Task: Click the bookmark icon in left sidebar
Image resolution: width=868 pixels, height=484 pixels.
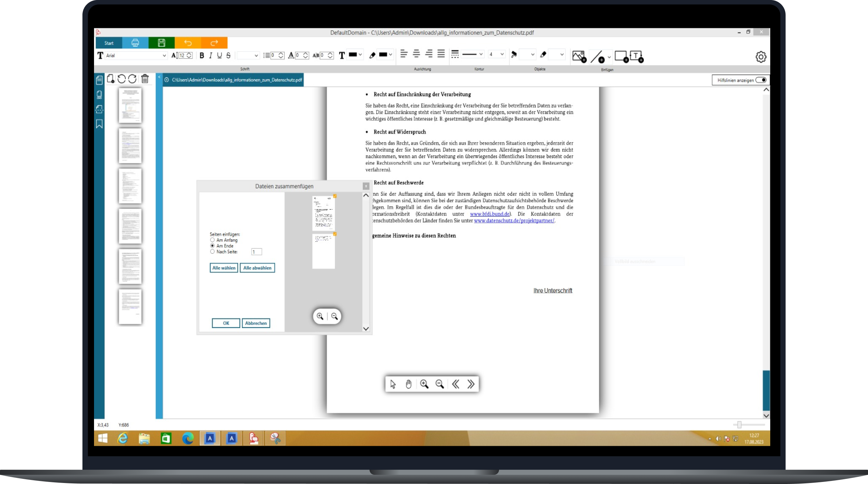Action: [99, 124]
